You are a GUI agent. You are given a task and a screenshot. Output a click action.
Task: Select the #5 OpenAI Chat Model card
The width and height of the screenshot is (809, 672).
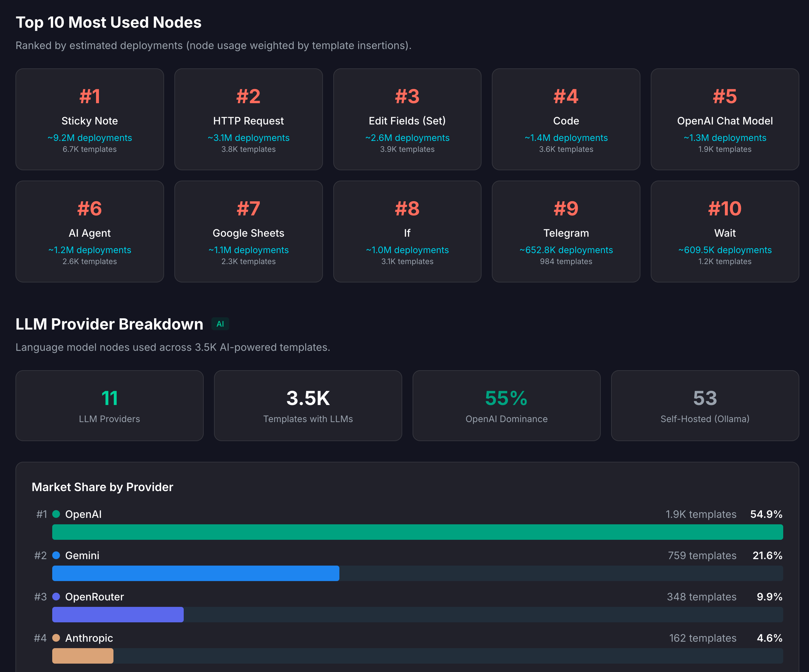[x=725, y=119]
